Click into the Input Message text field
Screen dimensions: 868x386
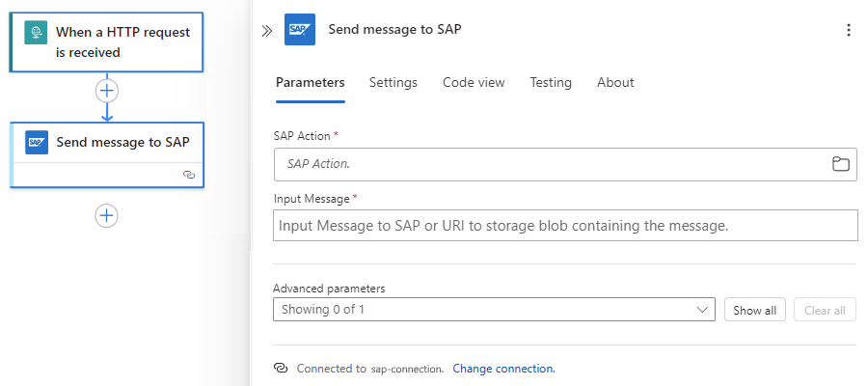click(565, 226)
